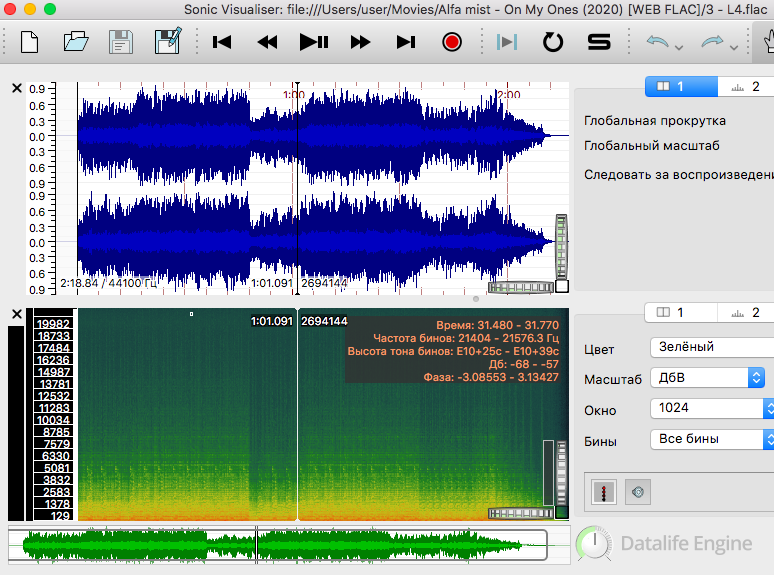
Task: Open the Окно dropdown showing 1024
Action: tap(712, 408)
